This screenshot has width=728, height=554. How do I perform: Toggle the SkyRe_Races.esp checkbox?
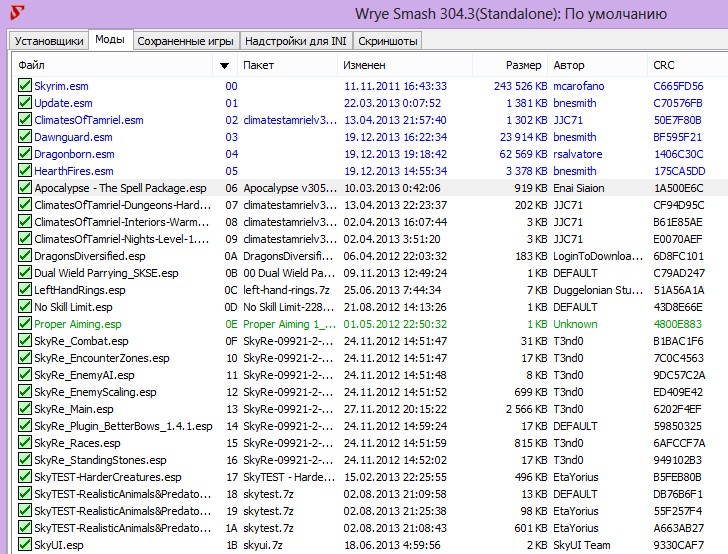tap(25, 443)
